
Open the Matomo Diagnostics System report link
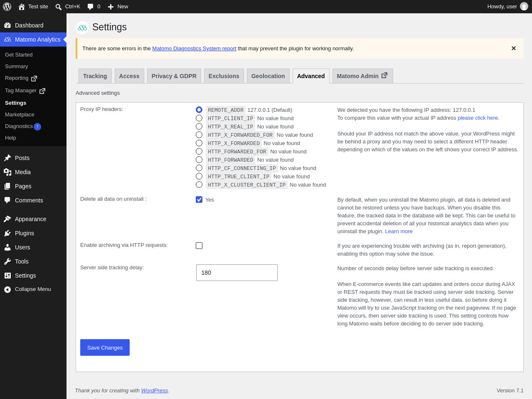(x=194, y=48)
